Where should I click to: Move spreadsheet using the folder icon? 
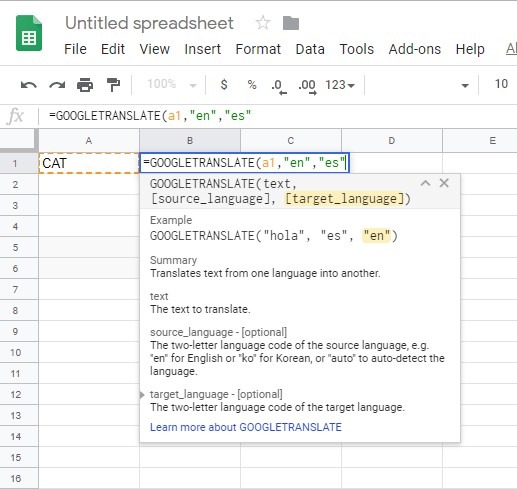291,23
